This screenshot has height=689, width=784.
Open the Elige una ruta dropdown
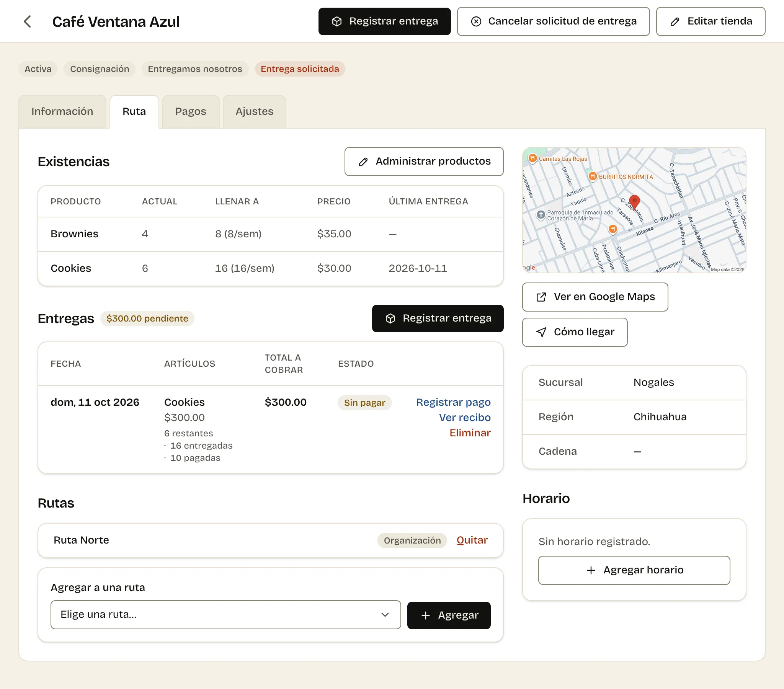(225, 615)
